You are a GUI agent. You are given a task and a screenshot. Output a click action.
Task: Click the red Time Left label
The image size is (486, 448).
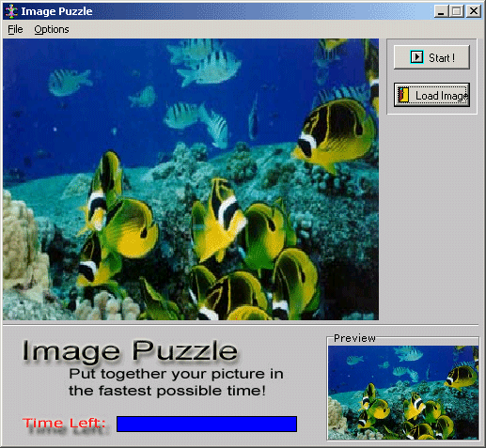point(64,423)
